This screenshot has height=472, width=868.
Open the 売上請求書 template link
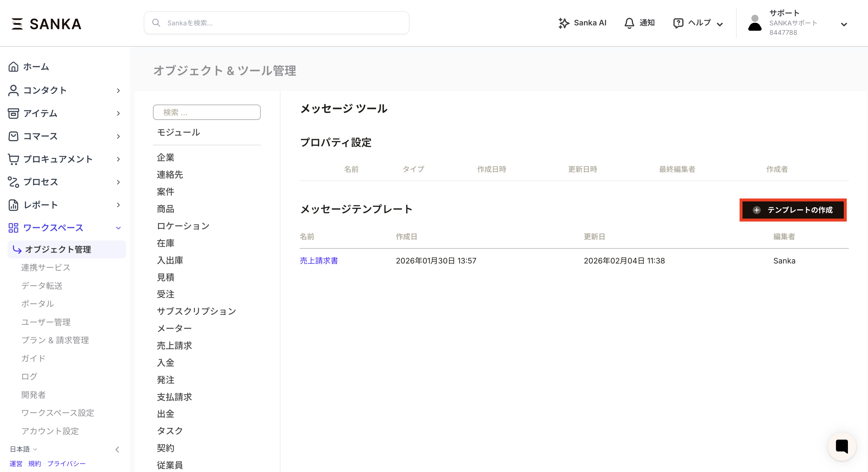coord(319,260)
